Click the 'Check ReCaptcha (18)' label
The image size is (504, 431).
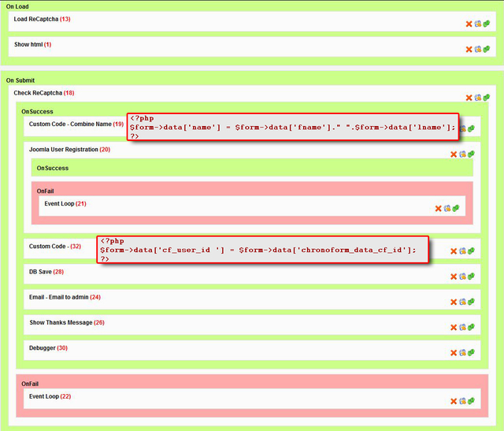(44, 93)
